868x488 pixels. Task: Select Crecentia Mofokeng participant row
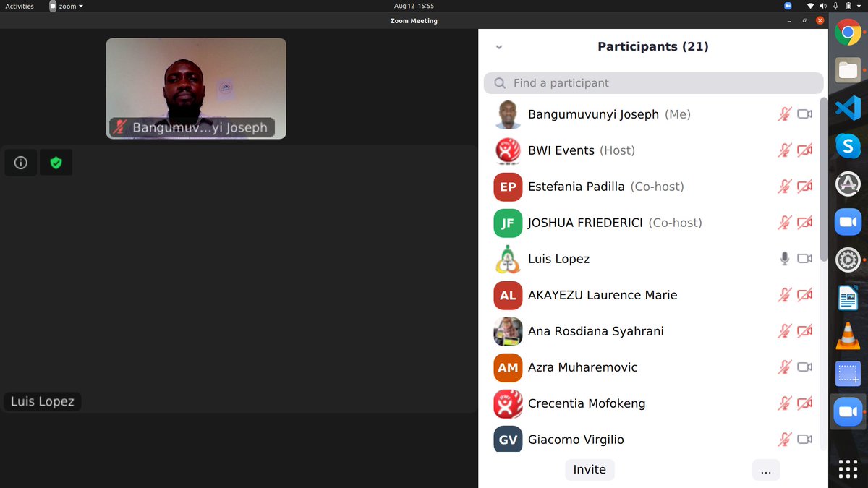653,403
